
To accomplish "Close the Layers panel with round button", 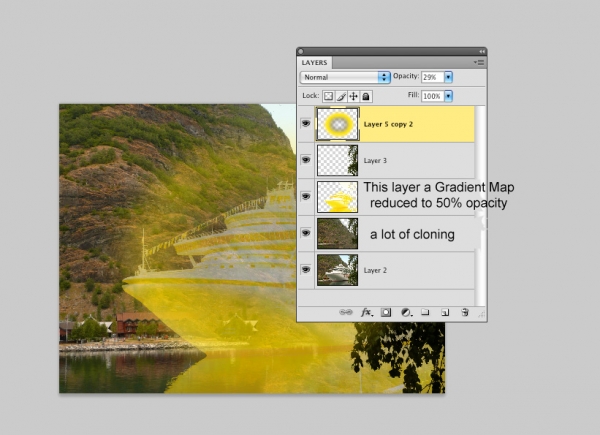I will (301, 51).
